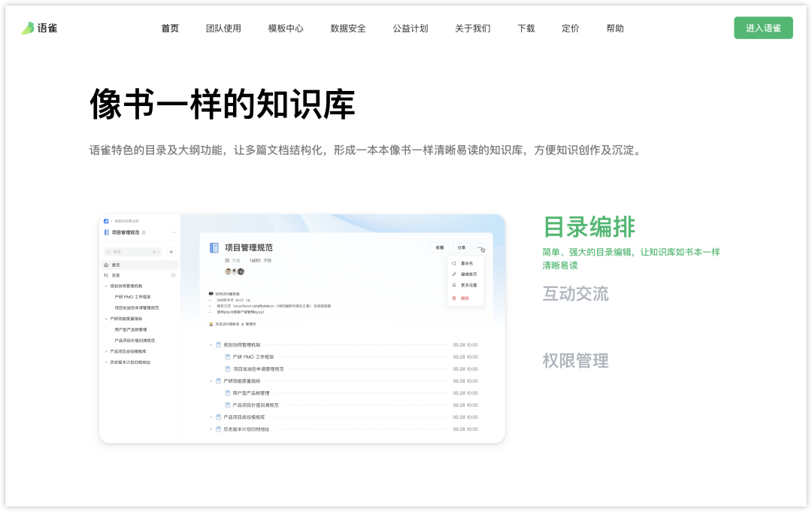
Task: Click the three-dot more button in preview header
Action: [x=480, y=247]
